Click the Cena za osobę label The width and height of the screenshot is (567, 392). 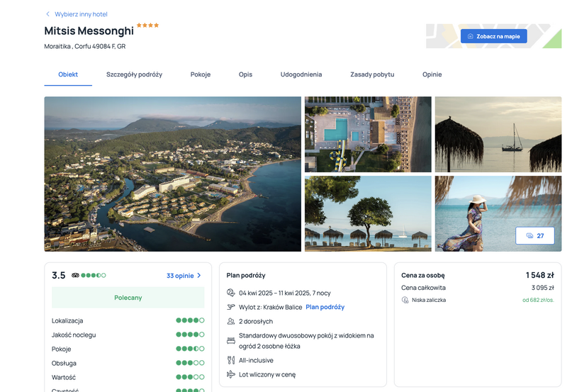[422, 275]
